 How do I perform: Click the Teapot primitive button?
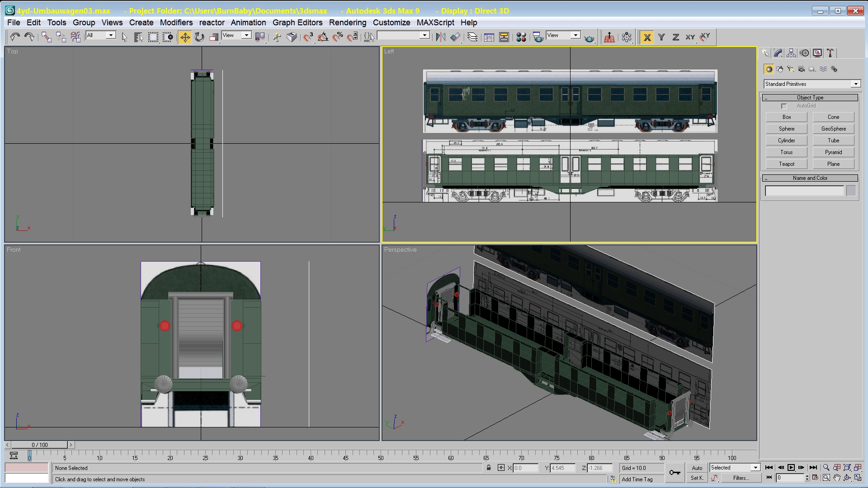click(786, 164)
